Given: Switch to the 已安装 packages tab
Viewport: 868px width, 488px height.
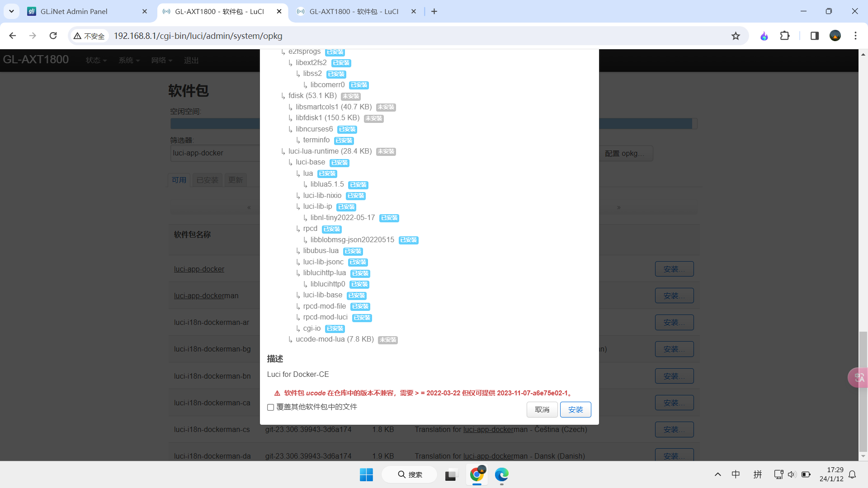Looking at the screenshot, I should [x=207, y=180].
